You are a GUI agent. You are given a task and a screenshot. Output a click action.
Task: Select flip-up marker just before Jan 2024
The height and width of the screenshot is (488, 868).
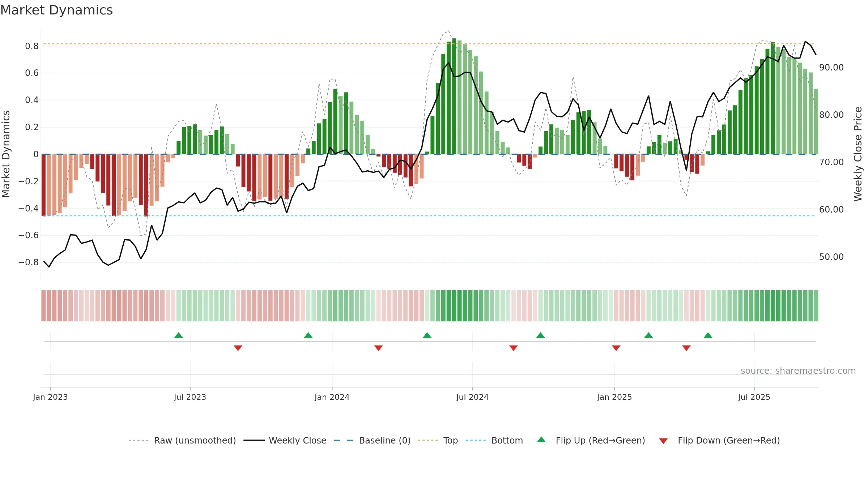tap(308, 335)
